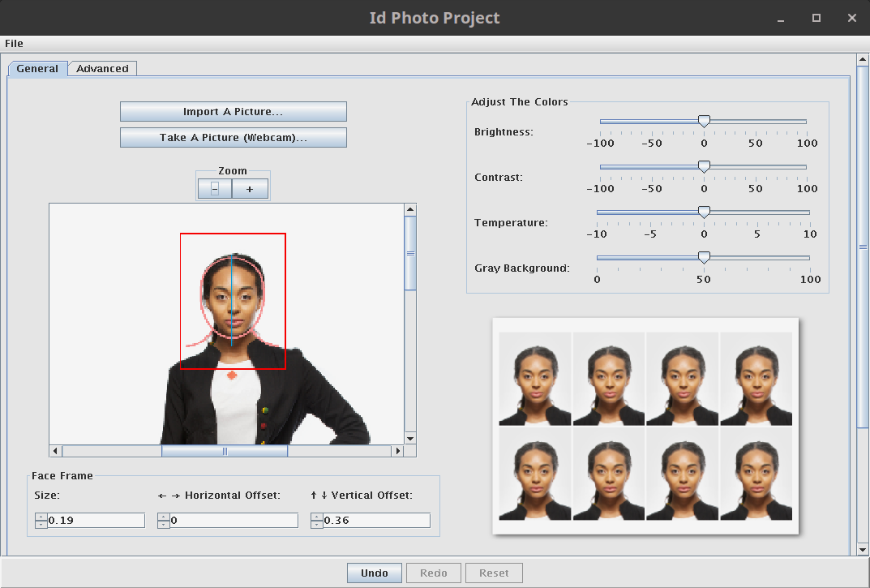Click the Size input field
The image size is (870, 588).
pos(96,521)
